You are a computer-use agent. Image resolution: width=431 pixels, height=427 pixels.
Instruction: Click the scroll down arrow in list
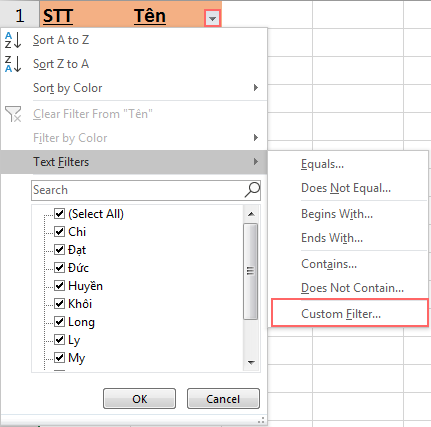251,362
